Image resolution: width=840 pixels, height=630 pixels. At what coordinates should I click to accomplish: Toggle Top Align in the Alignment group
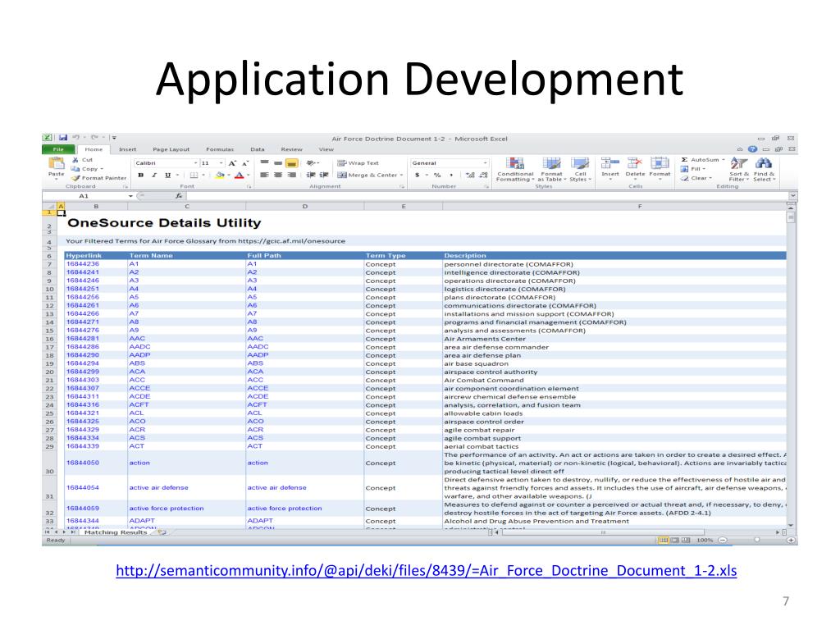(265, 163)
